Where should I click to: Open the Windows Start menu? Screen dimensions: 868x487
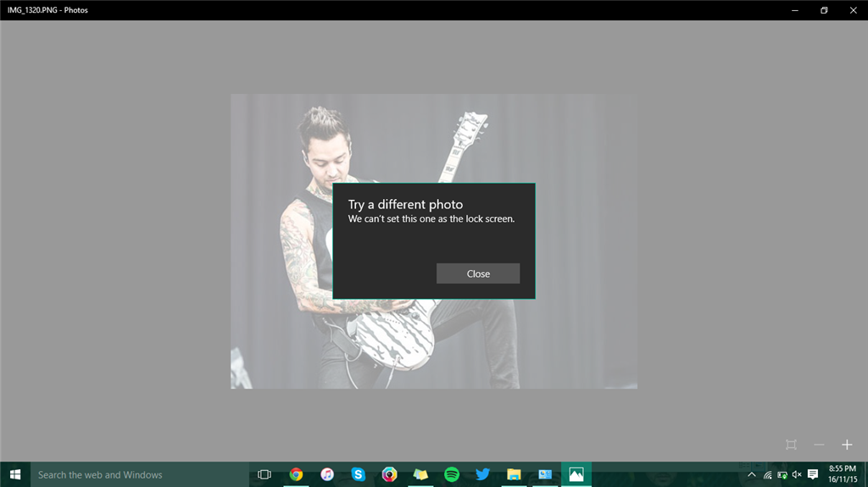click(x=15, y=474)
